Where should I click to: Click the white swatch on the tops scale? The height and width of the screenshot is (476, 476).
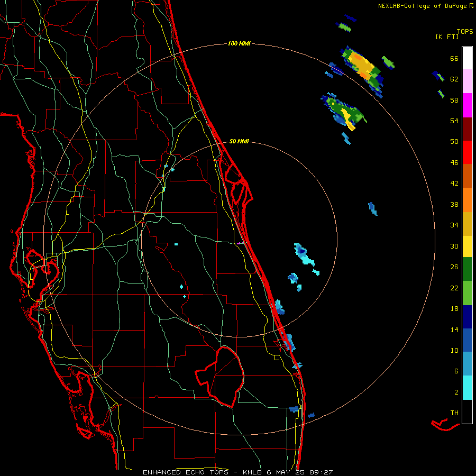(x=467, y=58)
